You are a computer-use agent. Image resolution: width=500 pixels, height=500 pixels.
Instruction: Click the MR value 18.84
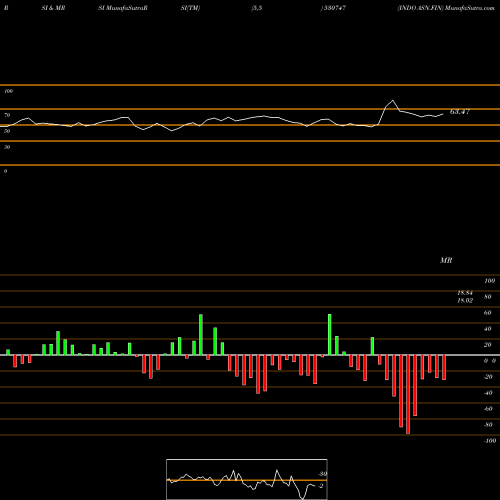pos(465,293)
